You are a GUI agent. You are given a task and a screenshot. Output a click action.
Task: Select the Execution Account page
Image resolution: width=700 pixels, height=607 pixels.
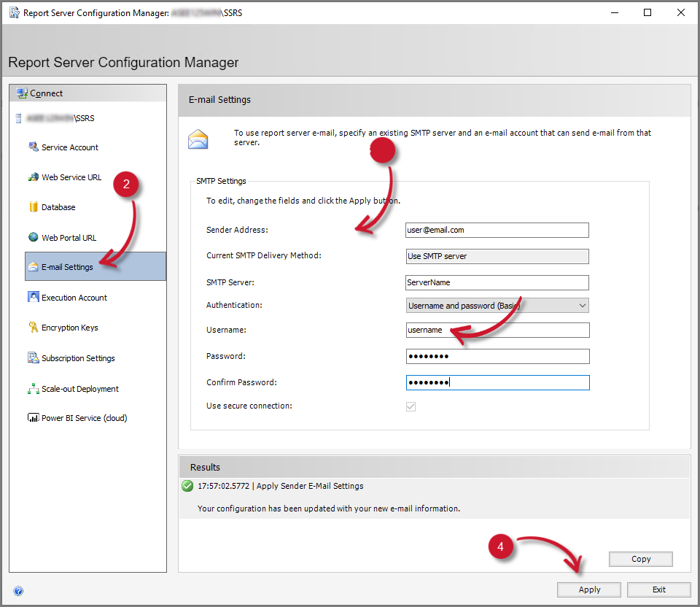click(73, 297)
